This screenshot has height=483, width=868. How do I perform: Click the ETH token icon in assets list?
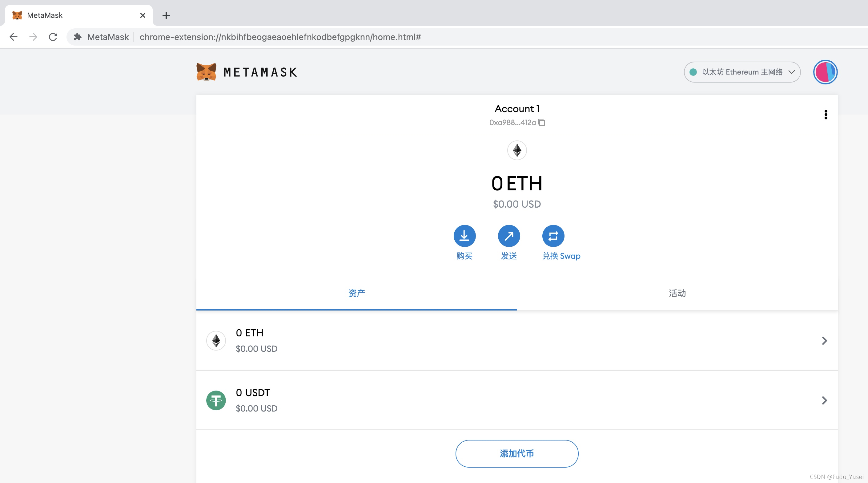tap(216, 341)
